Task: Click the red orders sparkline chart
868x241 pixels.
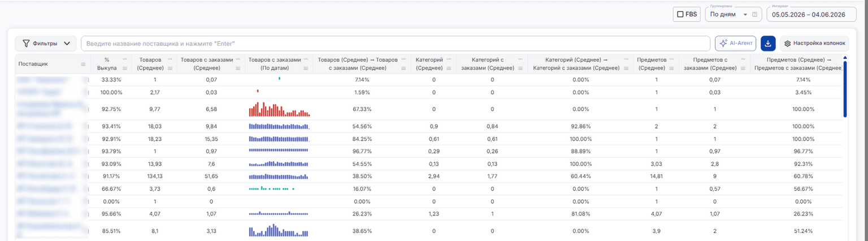Action: 279,109
